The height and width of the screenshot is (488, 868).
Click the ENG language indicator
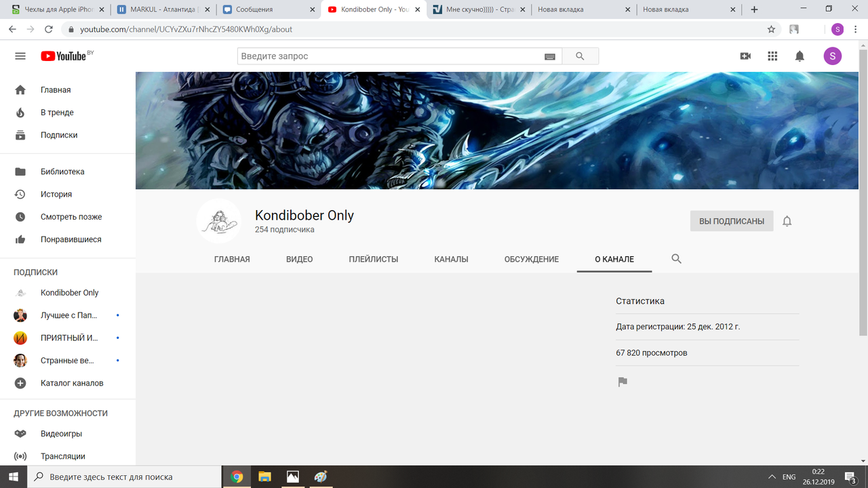(789, 477)
